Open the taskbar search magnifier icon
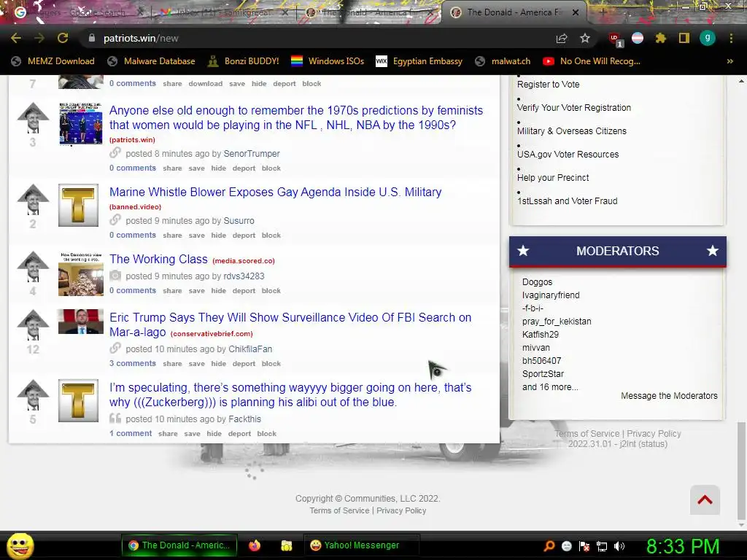The height and width of the screenshot is (560, 747). pyautogui.click(x=549, y=546)
